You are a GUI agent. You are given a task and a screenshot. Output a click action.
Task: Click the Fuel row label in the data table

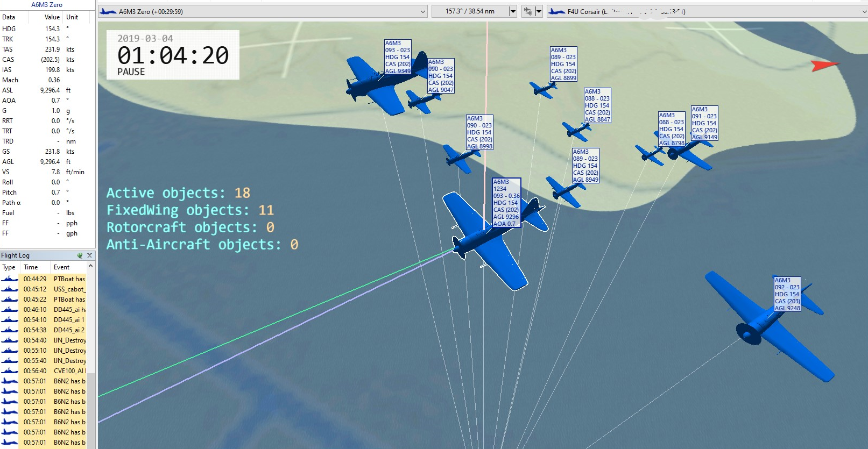point(8,212)
